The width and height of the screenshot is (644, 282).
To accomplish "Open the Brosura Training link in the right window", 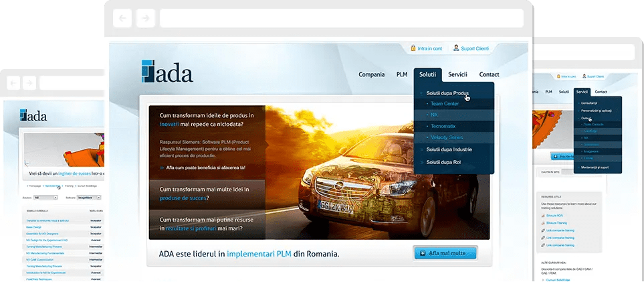I will [x=556, y=222].
